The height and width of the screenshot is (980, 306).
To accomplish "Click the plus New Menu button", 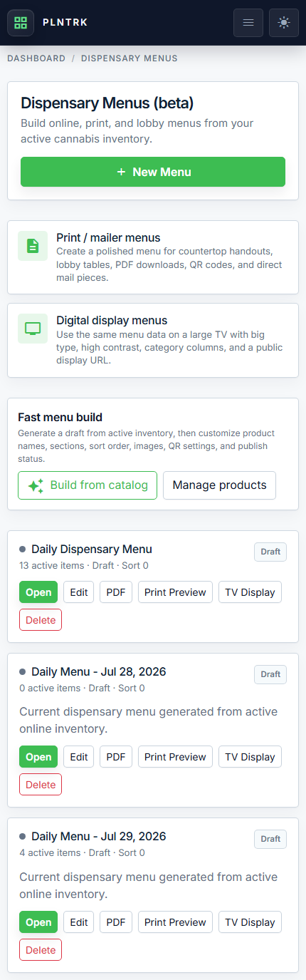I will pos(153,172).
